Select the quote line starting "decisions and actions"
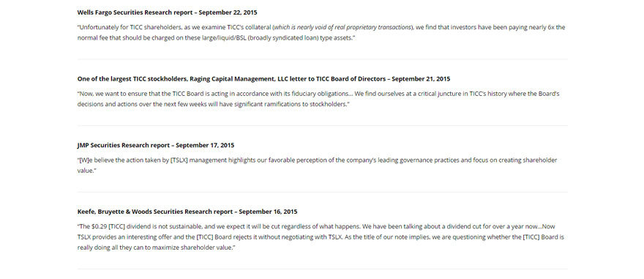Screen dimensions: 644x279 coord(214,105)
